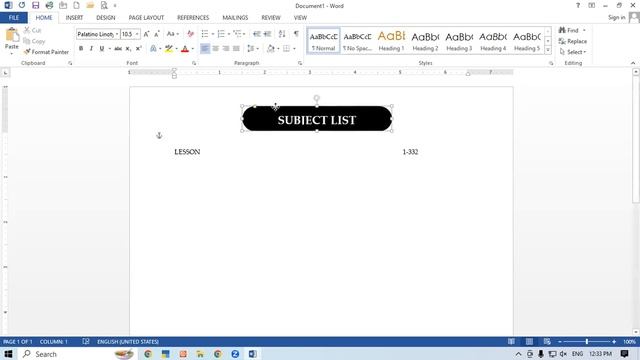Click the text highlight color button

click(x=169, y=49)
